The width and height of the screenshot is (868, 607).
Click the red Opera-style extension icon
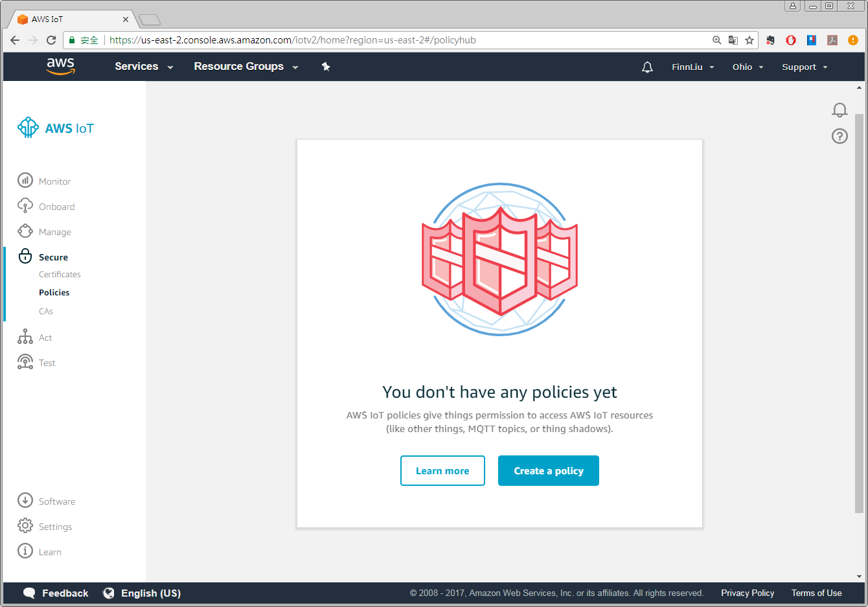tap(791, 40)
